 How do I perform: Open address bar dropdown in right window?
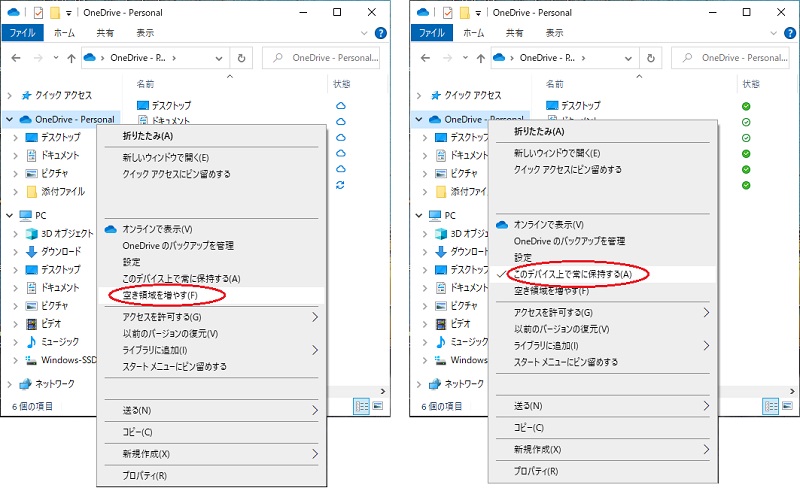628,58
